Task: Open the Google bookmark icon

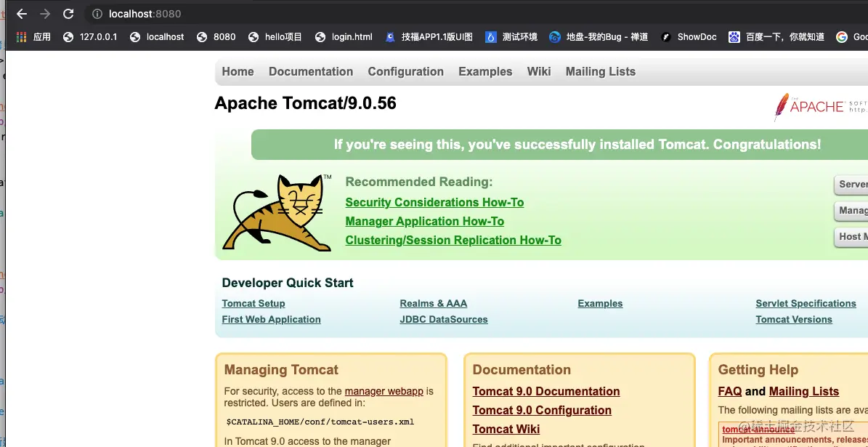Action: pos(842,37)
